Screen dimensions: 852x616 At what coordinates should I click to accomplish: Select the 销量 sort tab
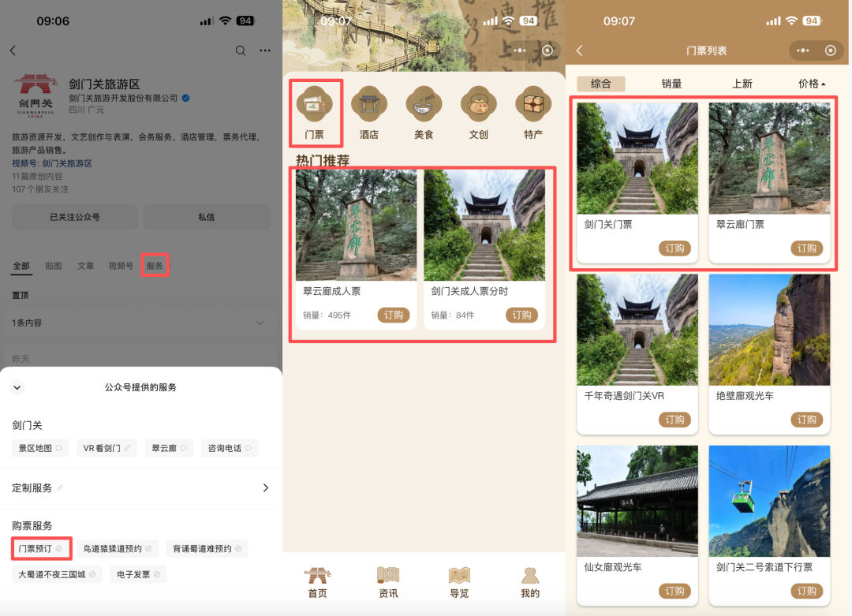(671, 84)
